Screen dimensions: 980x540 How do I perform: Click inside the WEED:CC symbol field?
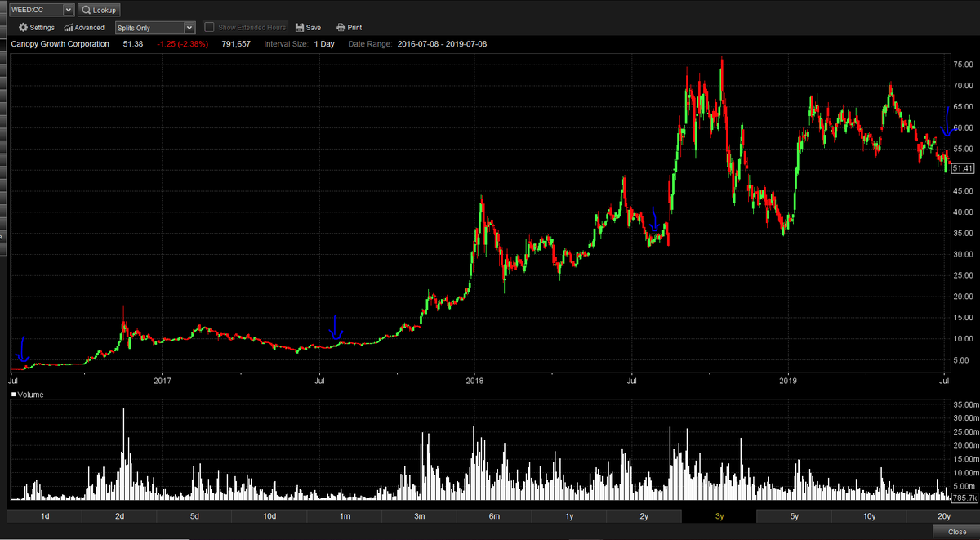(x=35, y=10)
